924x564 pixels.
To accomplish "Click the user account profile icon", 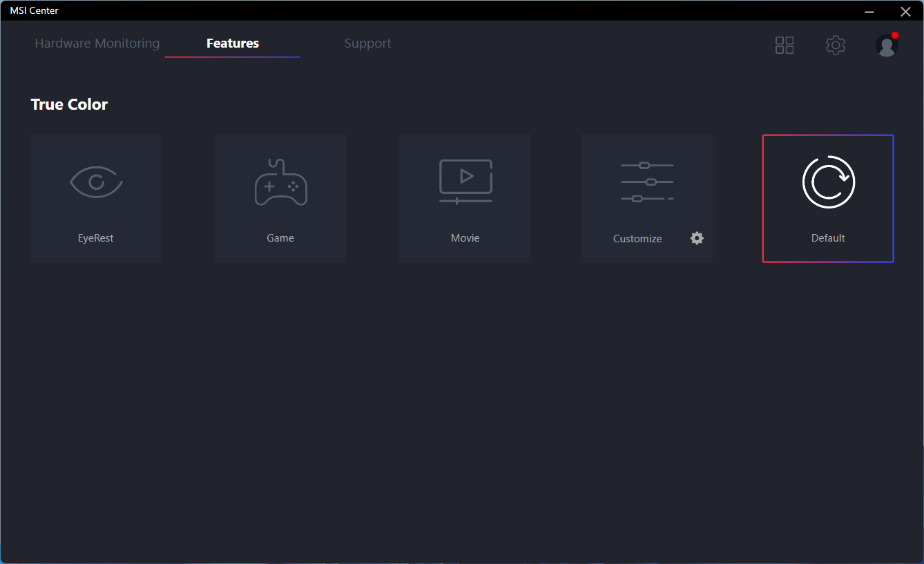I will tap(887, 46).
